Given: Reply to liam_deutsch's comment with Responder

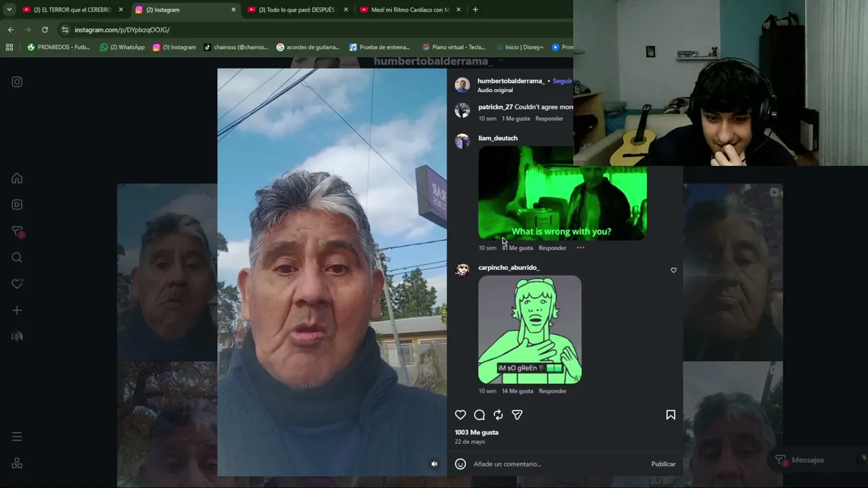Looking at the screenshot, I should coord(552,248).
